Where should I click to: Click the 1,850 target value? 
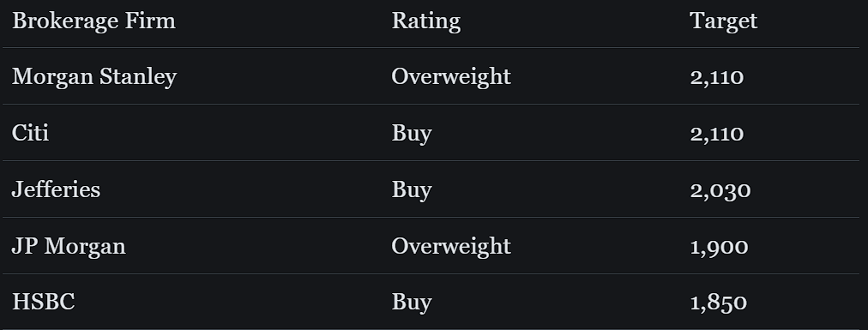click(719, 303)
